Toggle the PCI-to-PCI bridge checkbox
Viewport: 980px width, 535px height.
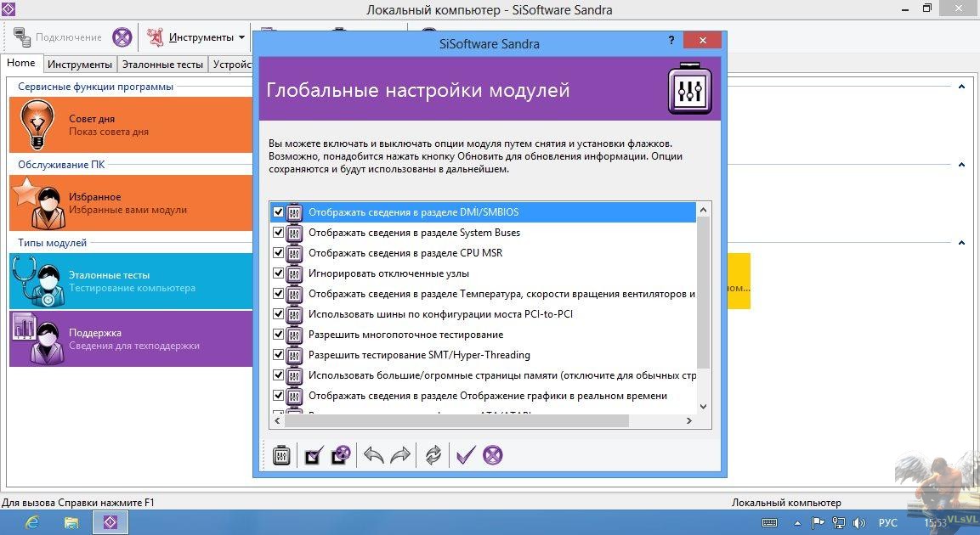(x=278, y=314)
